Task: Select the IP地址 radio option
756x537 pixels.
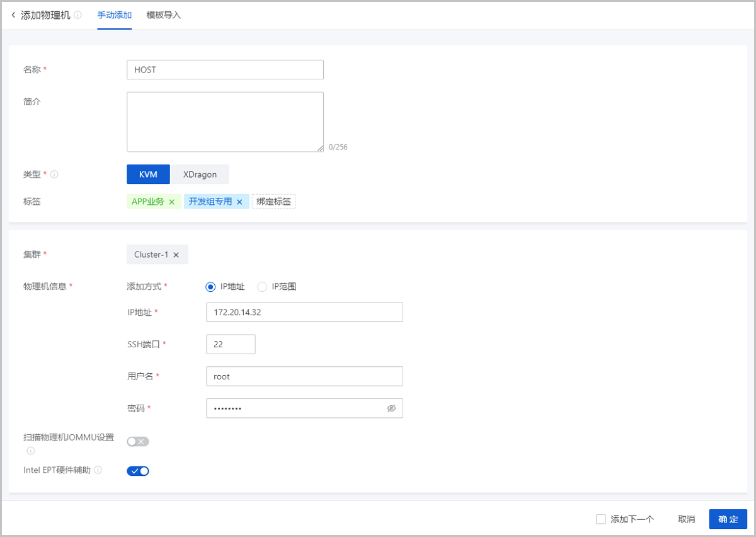Action: [x=211, y=287]
